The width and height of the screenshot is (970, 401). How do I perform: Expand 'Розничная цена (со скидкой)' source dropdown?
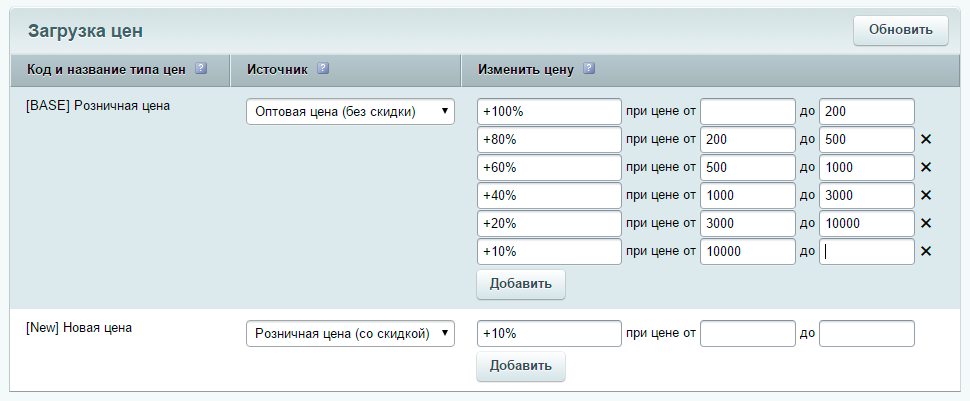click(350, 333)
